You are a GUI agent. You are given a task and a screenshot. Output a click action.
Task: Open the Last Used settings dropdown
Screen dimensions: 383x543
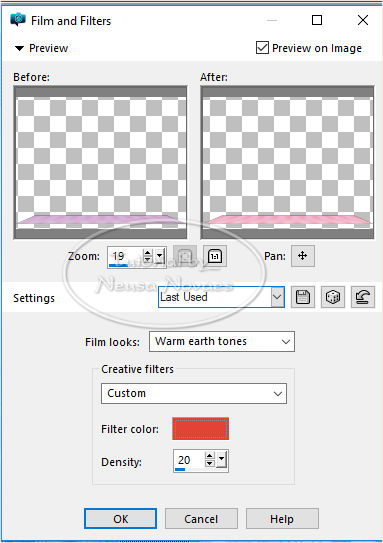click(x=221, y=297)
